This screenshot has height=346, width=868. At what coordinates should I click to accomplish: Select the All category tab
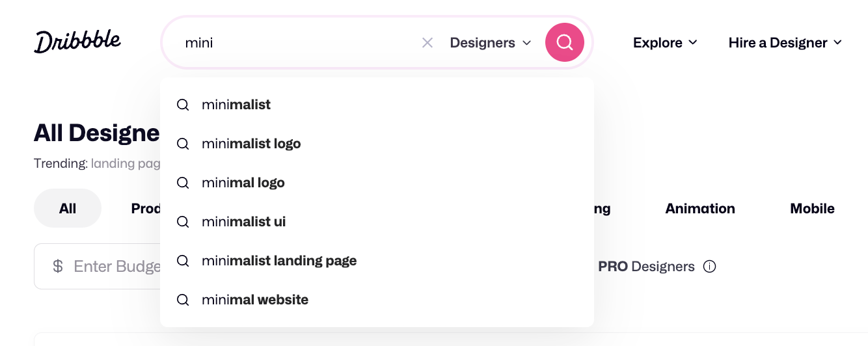pos(68,209)
